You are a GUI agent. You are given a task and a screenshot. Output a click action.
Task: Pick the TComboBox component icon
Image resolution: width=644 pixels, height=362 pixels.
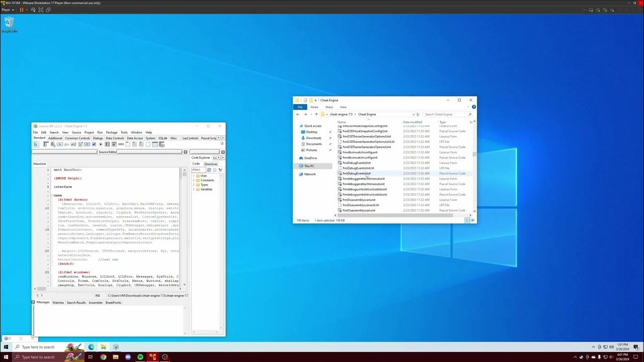click(114, 144)
